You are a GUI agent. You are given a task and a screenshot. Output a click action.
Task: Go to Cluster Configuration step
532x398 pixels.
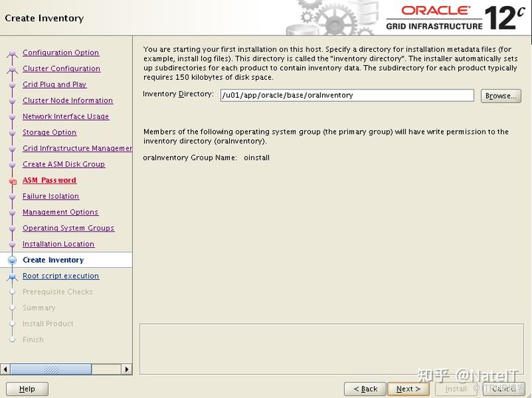[x=61, y=69]
